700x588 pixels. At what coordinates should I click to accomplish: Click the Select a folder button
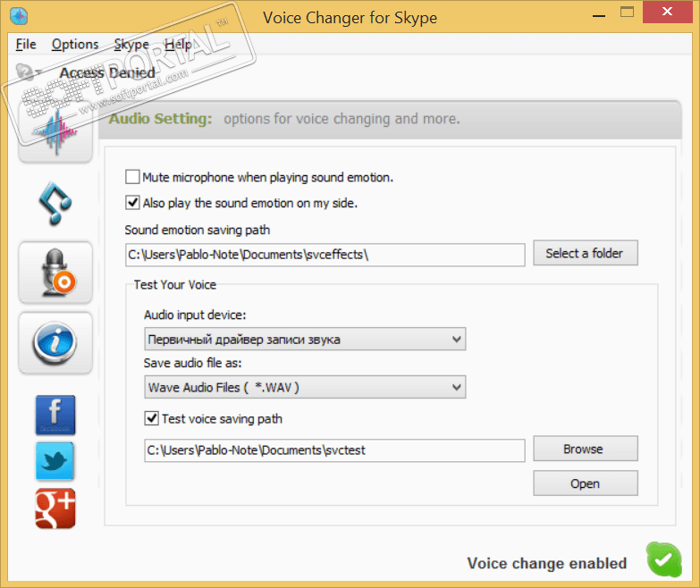coord(586,253)
